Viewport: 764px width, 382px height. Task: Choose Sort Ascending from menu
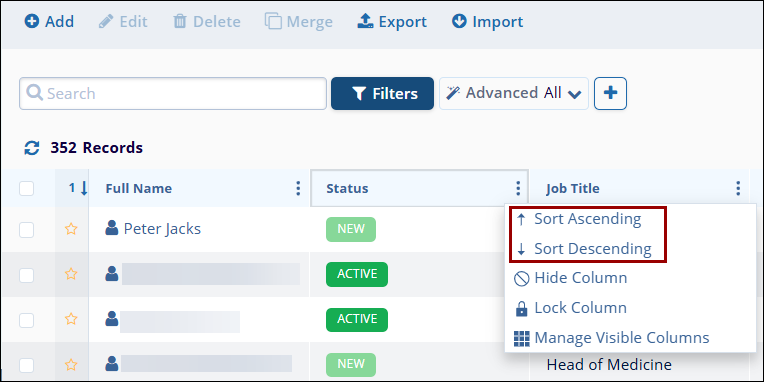point(579,219)
